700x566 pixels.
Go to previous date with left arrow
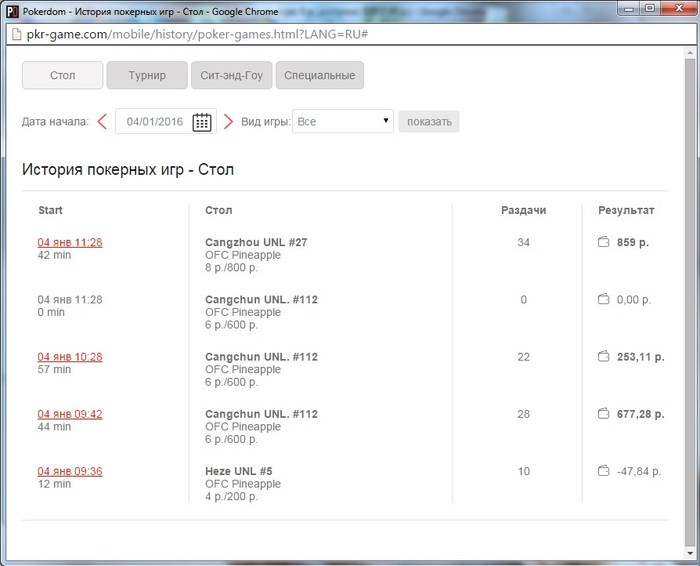[102, 121]
